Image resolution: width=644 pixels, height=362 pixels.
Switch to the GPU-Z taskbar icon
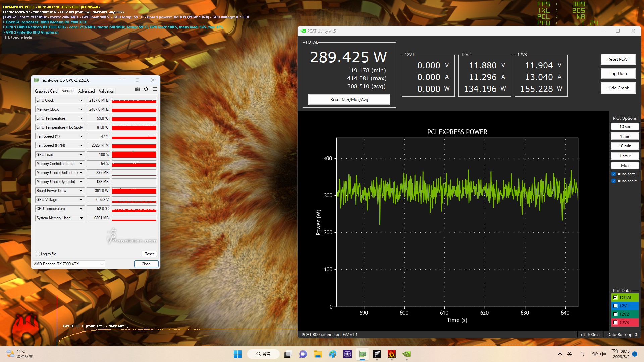(x=362, y=354)
